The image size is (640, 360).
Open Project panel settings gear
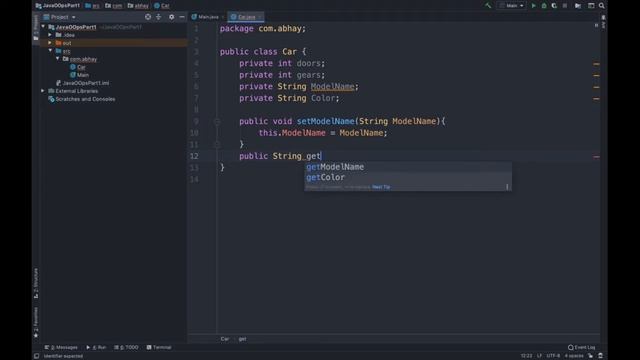pos(171,17)
